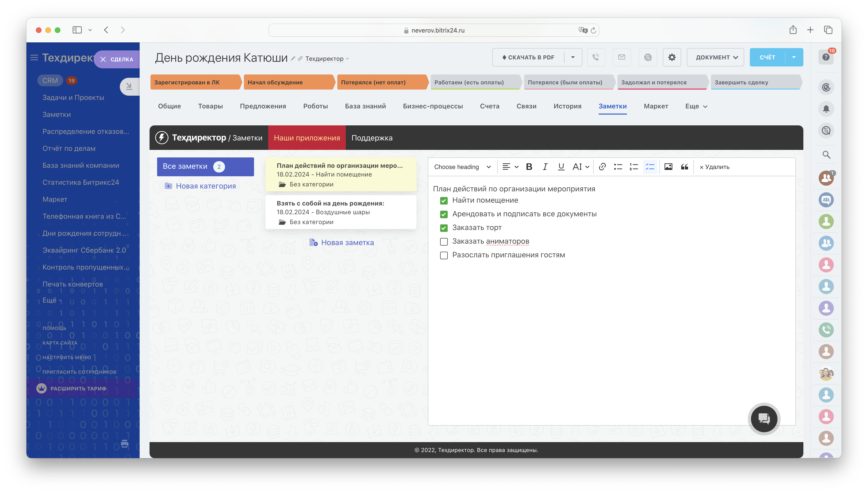The width and height of the screenshot is (868, 493).
Task: Expand the 'Документ' dropdown
Action: (x=715, y=57)
